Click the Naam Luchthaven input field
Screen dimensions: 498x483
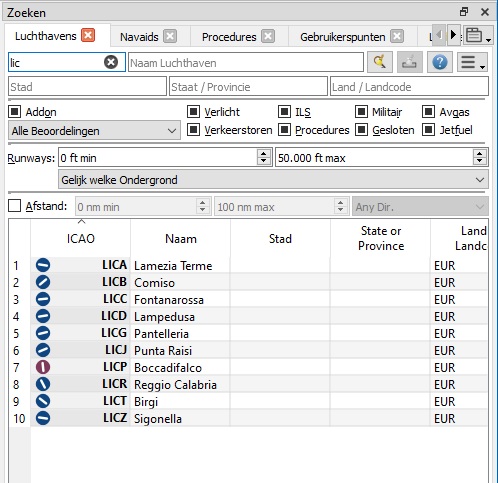tap(246, 62)
